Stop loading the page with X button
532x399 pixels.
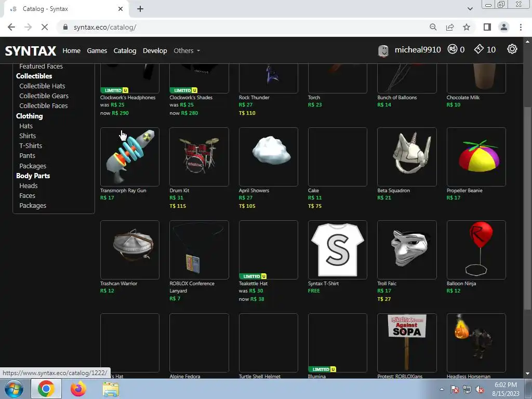(x=45, y=27)
